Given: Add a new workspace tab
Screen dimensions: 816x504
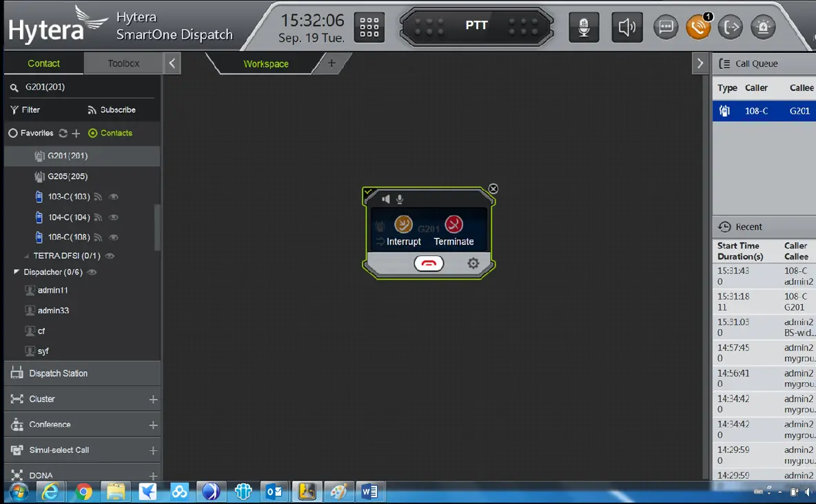Looking at the screenshot, I should pyautogui.click(x=331, y=63).
